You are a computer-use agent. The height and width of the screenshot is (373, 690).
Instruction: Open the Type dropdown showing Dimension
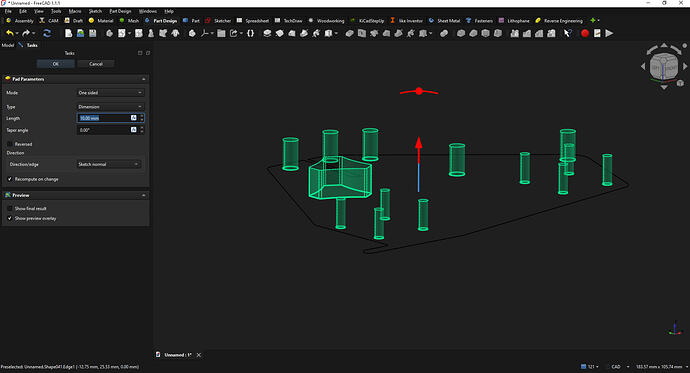point(110,107)
